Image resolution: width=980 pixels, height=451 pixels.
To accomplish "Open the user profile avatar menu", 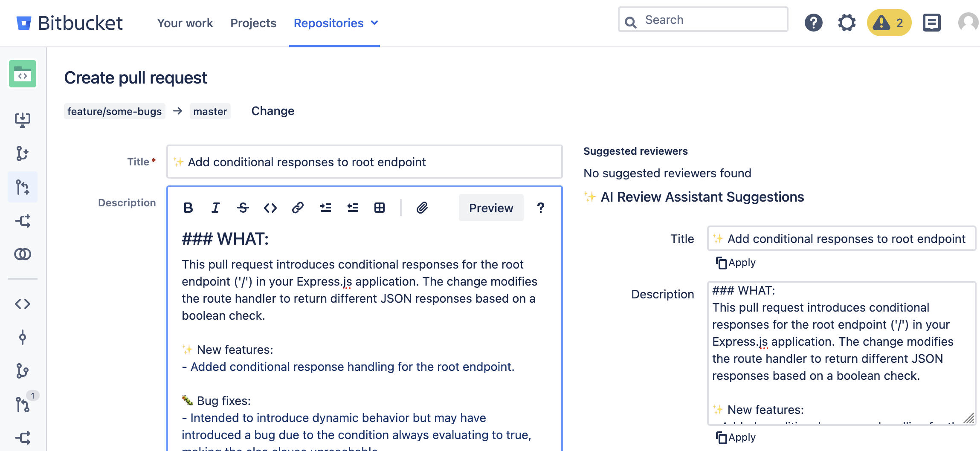I will 968,23.
